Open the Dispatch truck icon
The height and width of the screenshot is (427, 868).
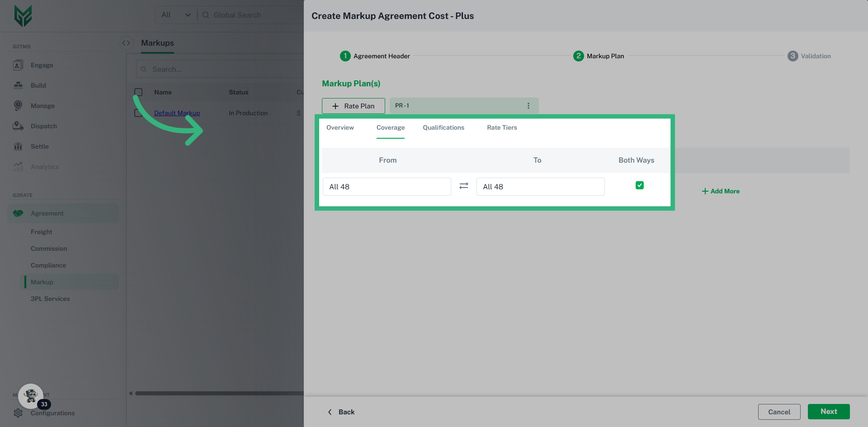pos(18,126)
